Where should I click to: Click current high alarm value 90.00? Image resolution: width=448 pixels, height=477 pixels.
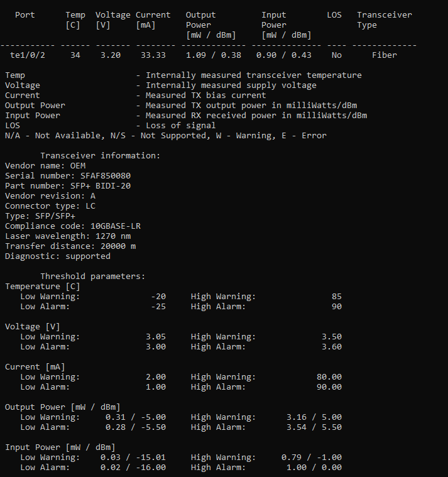(x=329, y=387)
